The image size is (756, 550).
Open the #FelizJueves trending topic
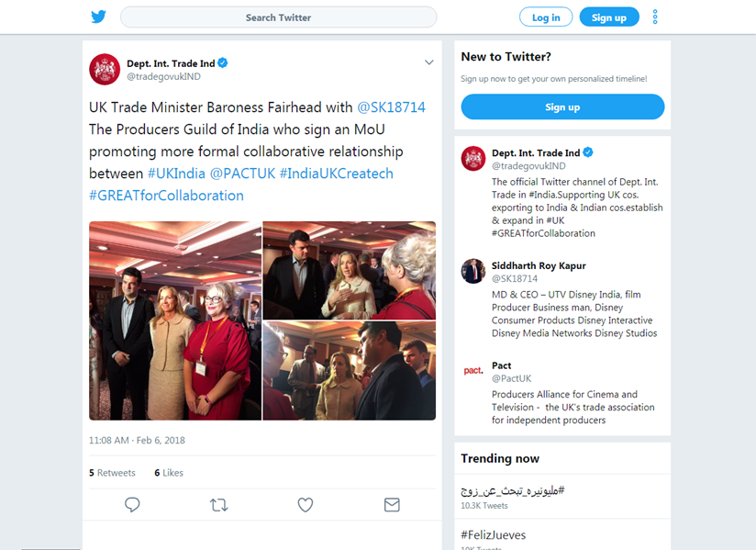click(x=494, y=534)
